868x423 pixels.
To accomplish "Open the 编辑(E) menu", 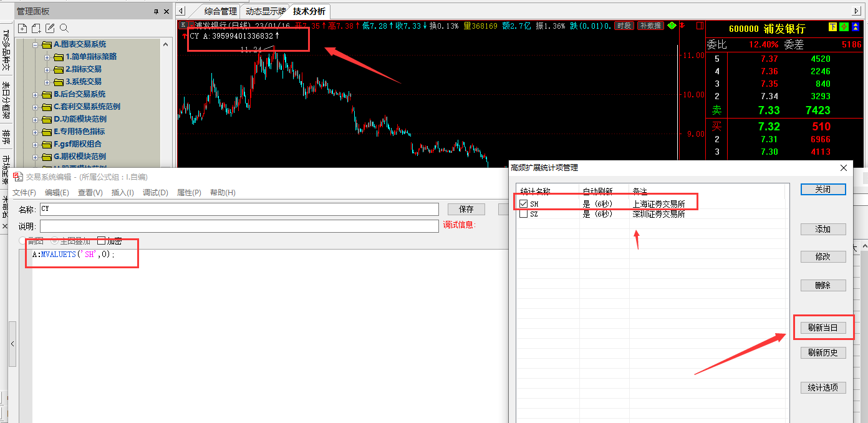I will pyautogui.click(x=57, y=193).
